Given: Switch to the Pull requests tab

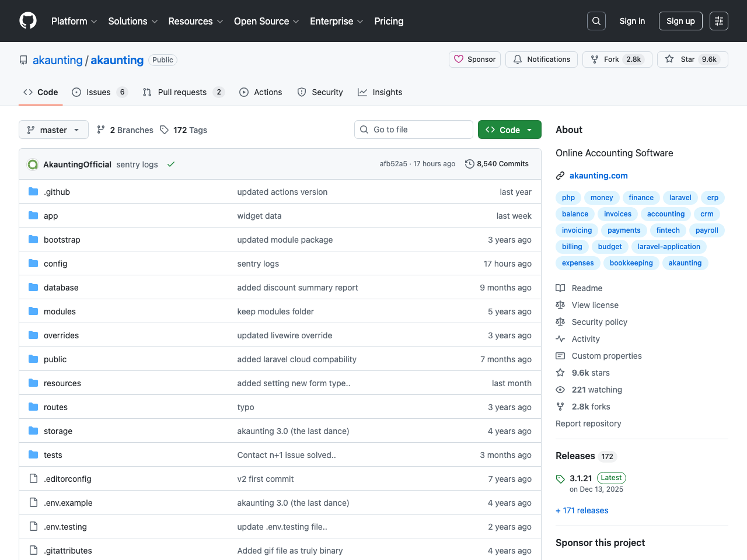Looking at the screenshot, I should tap(182, 92).
